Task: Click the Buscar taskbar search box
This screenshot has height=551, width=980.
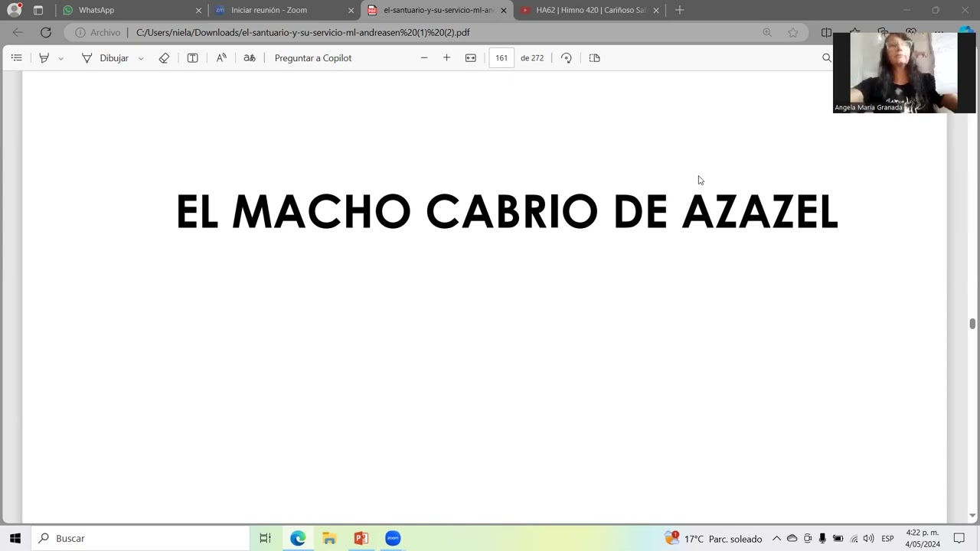Action: (x=141, y=538)
